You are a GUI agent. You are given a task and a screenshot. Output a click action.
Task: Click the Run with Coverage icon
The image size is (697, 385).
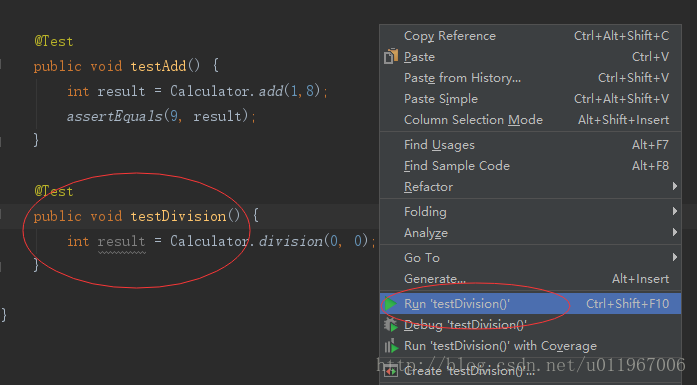[x=391, y=345]
